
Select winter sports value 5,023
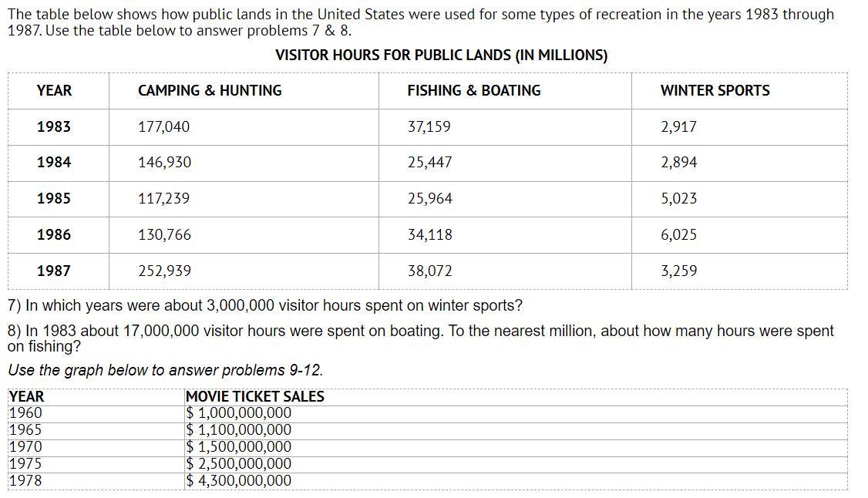tap(678, 199)
